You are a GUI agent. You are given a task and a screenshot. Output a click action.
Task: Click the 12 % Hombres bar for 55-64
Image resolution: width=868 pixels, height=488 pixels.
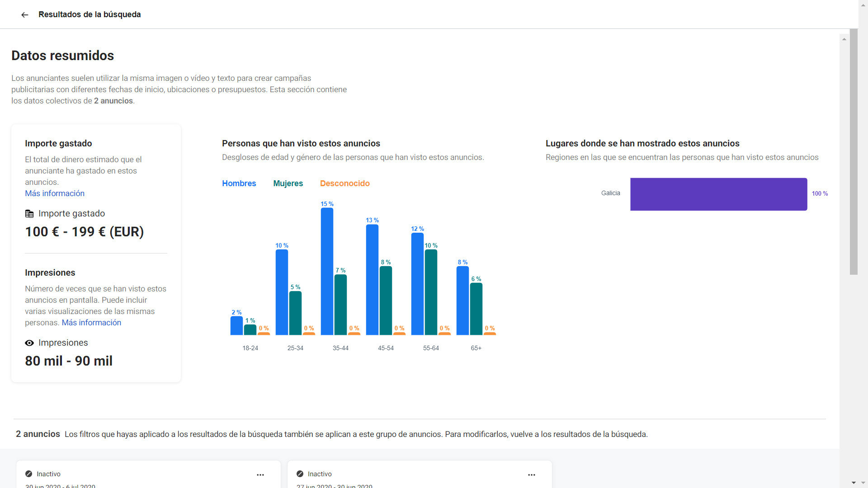click(417, 284)
